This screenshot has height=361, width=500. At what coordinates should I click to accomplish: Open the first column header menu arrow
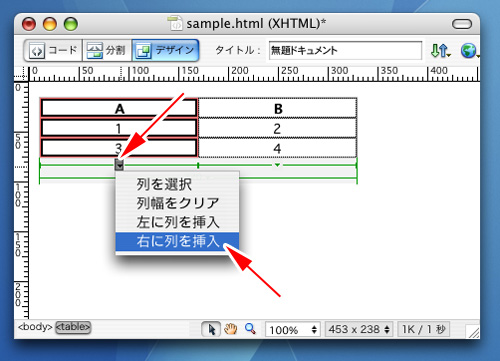click(119, 165)
